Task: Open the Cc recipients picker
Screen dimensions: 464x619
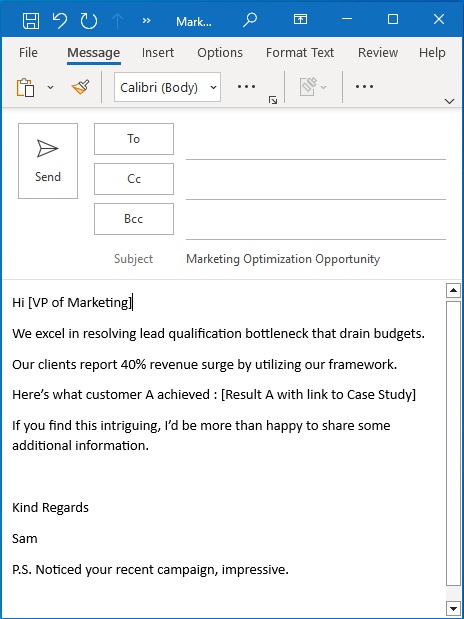Action: (134, 179)
